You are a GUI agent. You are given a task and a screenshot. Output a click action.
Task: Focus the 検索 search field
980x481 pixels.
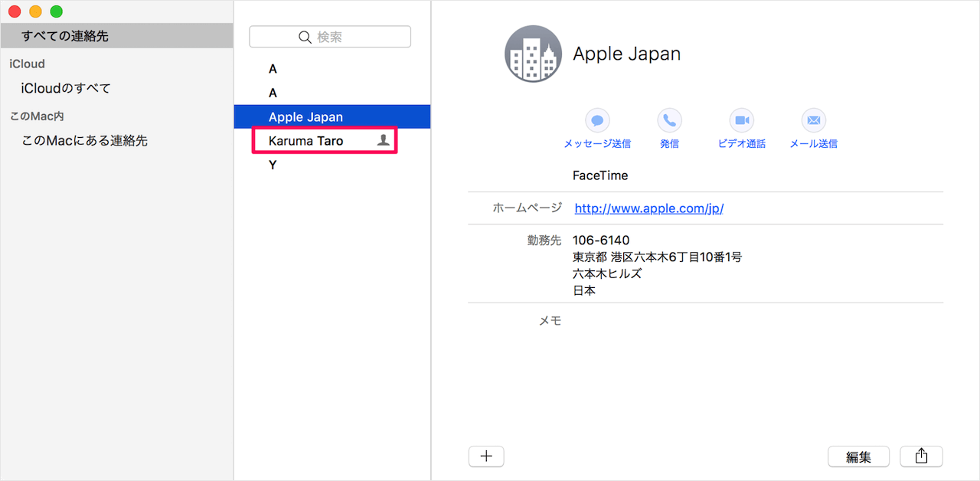(330, 37)
